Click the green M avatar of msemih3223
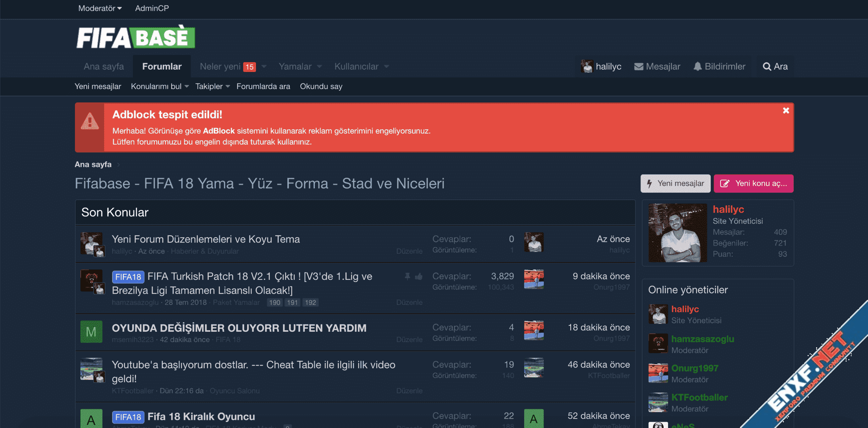This screenshot has width=868, height=428. (91, 332)
